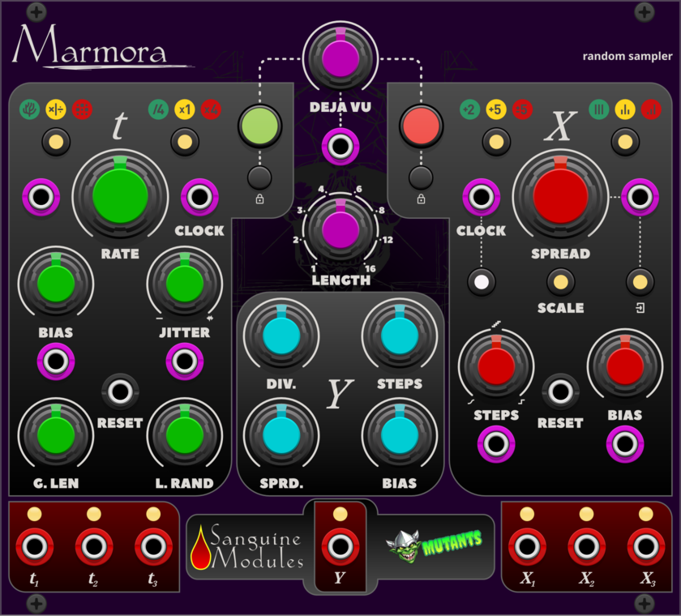Image resolution: width=681 pixels, height=616 pixels.
Task: Click the JITTER CV input jack
Action: (185, 361)
